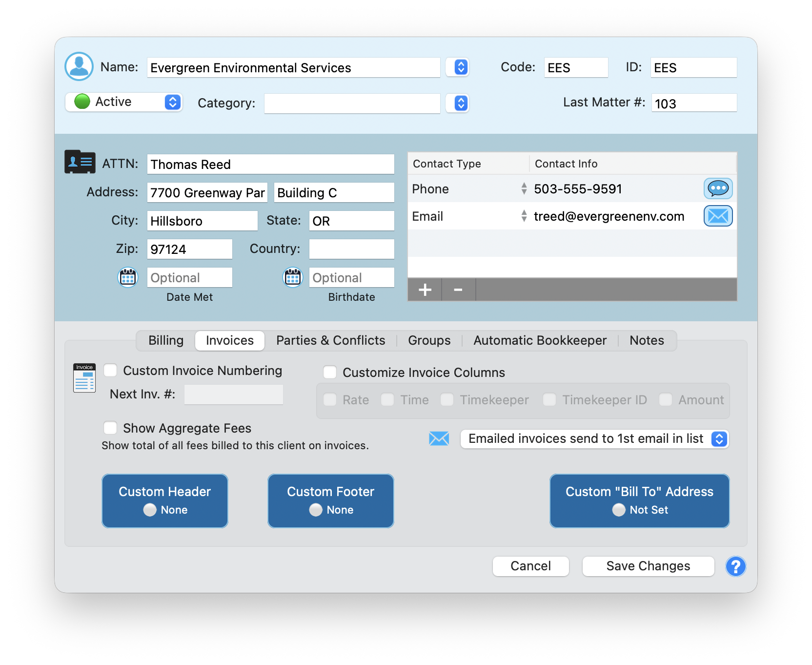Click the add contact plus button
The width and height of the screenshot is (812, 665).
(x=424, y=290)
